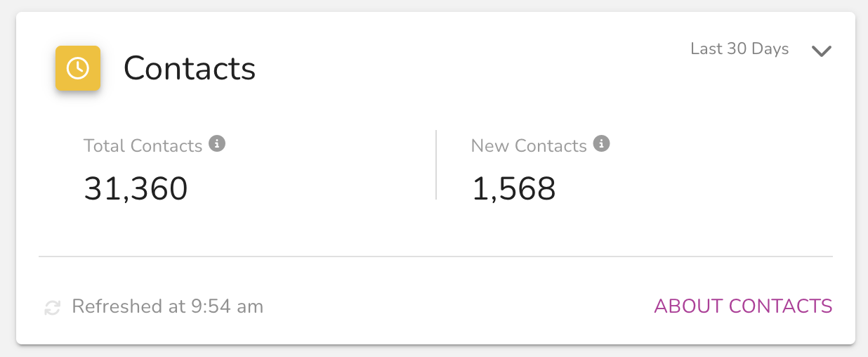Click the refresh arrows icon

click(x=52, y=307)
